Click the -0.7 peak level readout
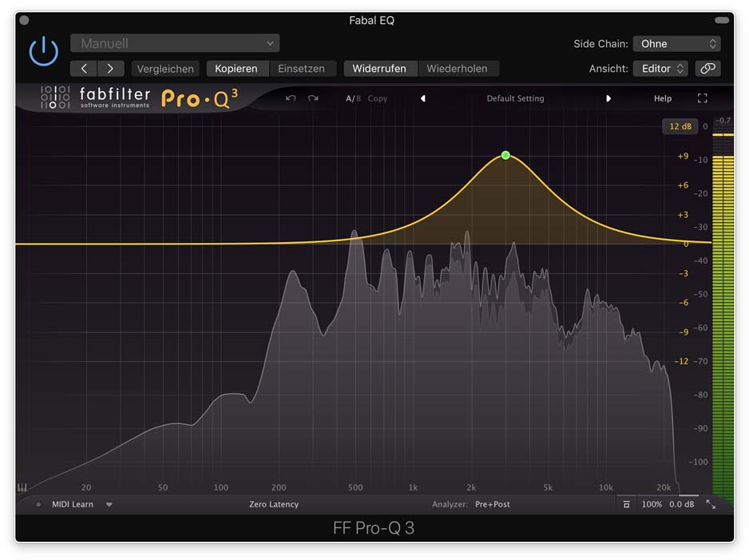Screen dimensions: 749x560 click(723, 121)
